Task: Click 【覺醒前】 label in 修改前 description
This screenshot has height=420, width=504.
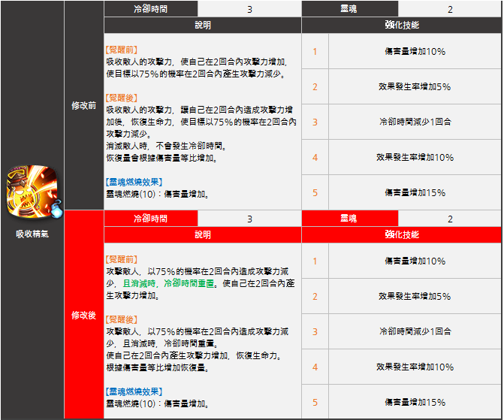Action: pyautogui.click(x=122, y=50)
